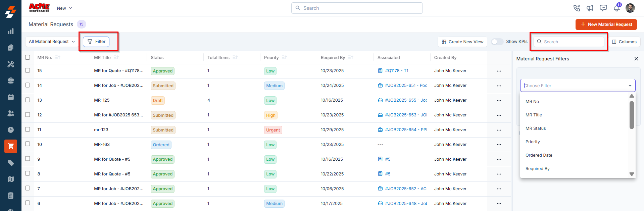644x211 pixels.
Task: Sort by MR No. column icon
Action: (x=58, y=57)
